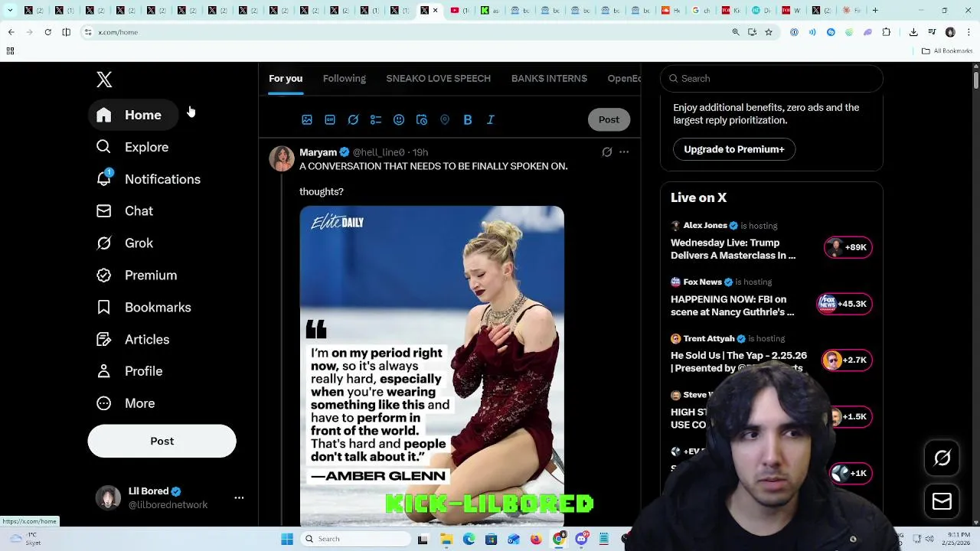Image resolution: width=980 pixels, height=551 pixels.
Task: Open Explore from the sidebar
Action: tap(132, 147)
